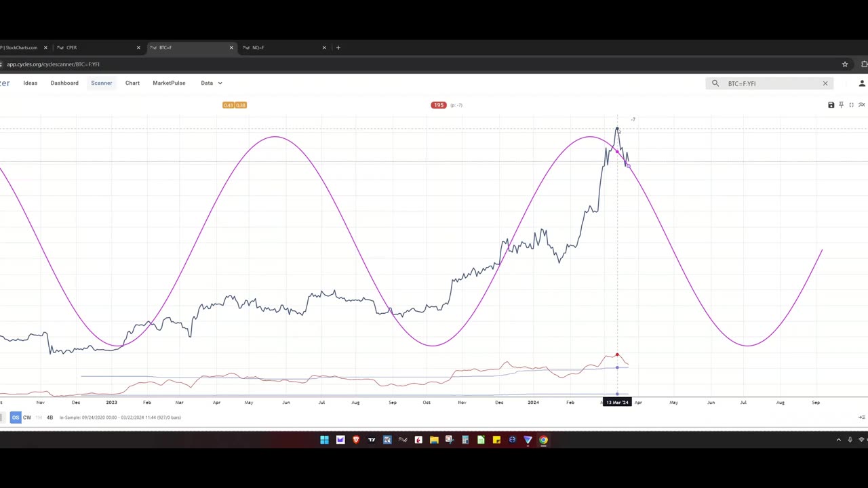Open the Ideas menu item

point(31,83)
